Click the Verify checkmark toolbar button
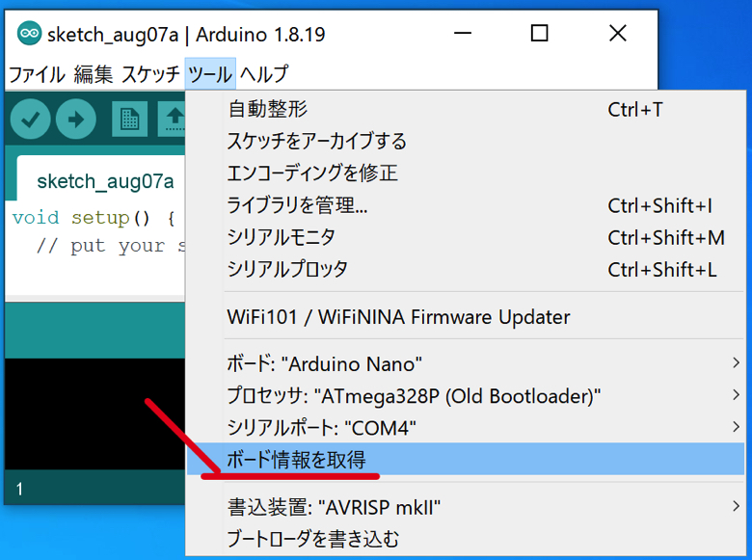The width and height of the screenshot is (752, 560). (x=30, y=119)
